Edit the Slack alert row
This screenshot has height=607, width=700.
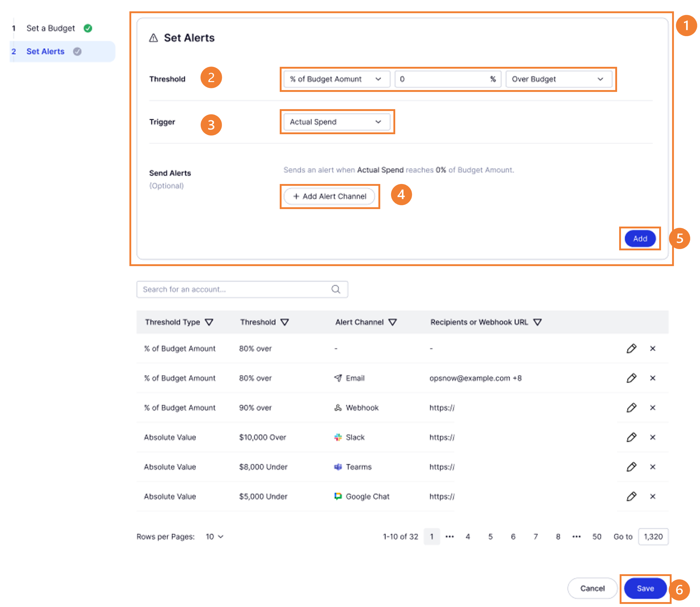(631, 437)
